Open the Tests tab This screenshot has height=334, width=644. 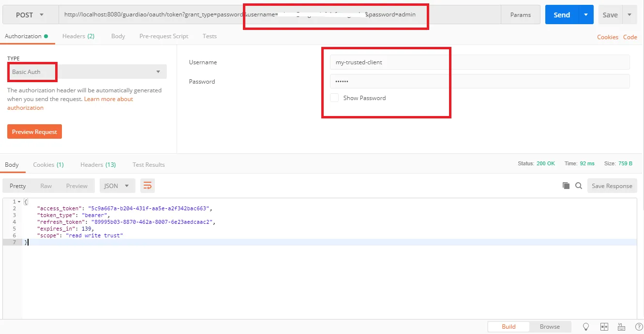pyautogui.click(x=210, y=36)
